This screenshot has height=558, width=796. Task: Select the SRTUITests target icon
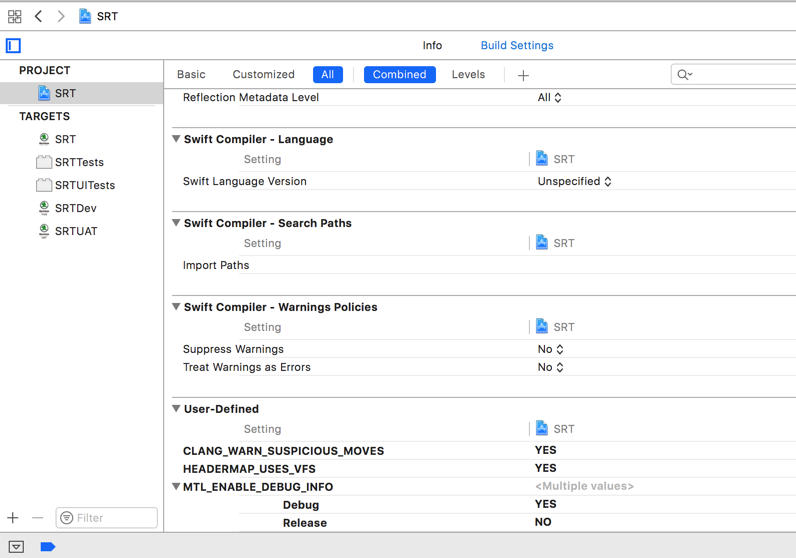[x=44, y=185]
